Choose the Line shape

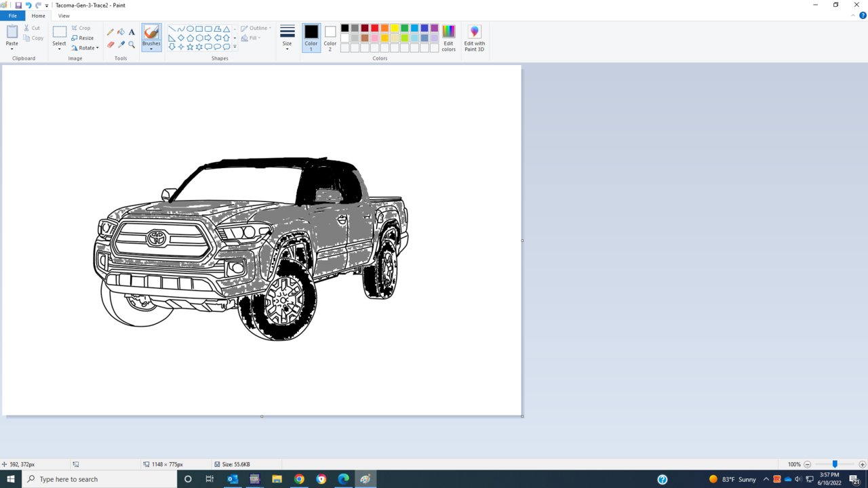pyautogui.click(x=172, y=29)
